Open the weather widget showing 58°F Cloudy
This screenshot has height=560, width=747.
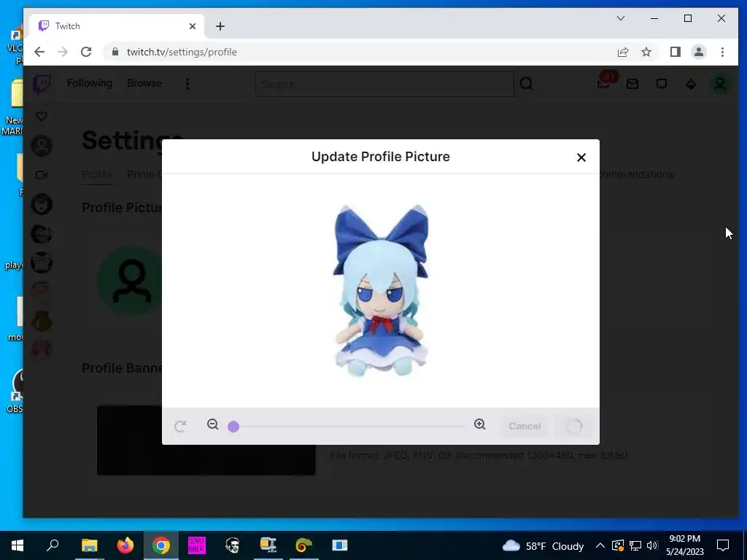pyautogui.click(x=543, y=545)
